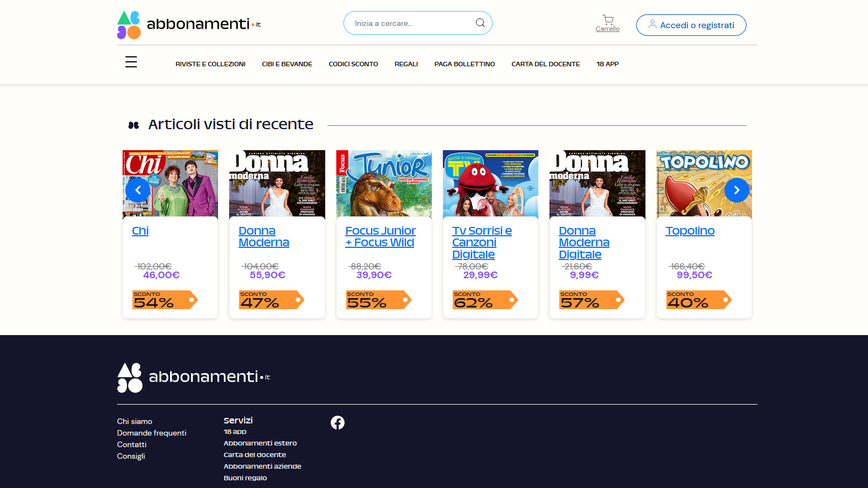Select Carta del Docente in navigation
The width and height of the screenshot is (868, 488).
coord(546,64)
